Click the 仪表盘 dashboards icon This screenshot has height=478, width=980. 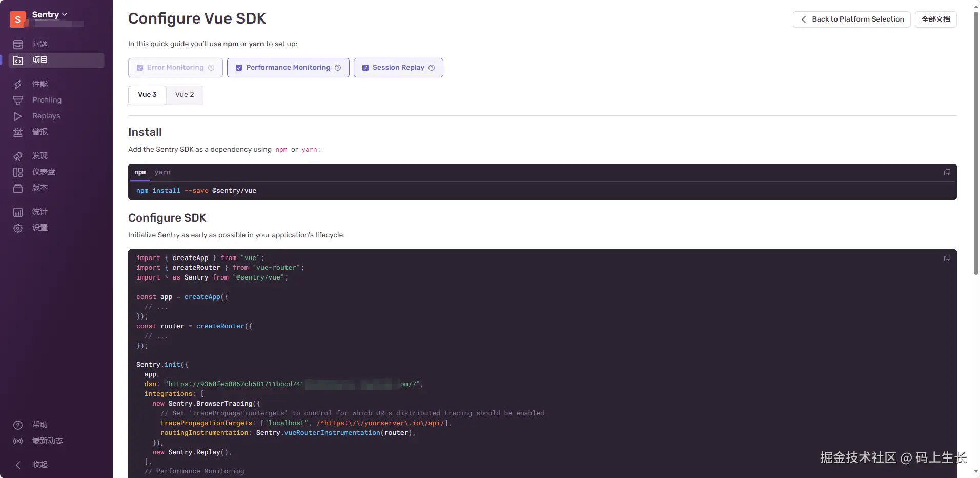pos(18,172)
